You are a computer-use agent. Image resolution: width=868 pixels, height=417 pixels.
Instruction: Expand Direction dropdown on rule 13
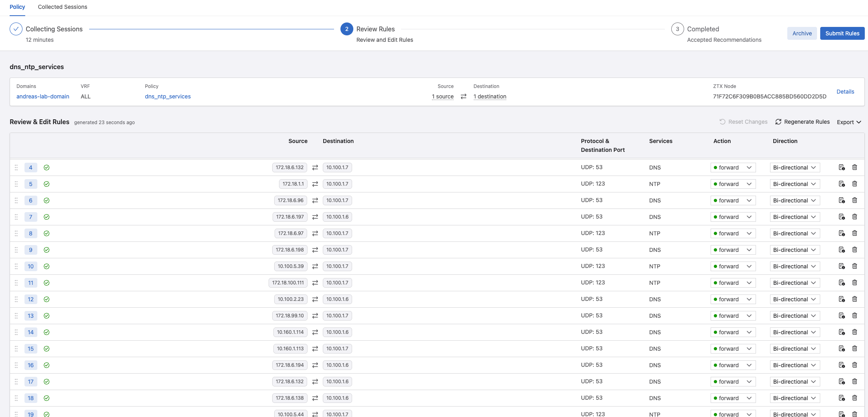coord(795,316)
